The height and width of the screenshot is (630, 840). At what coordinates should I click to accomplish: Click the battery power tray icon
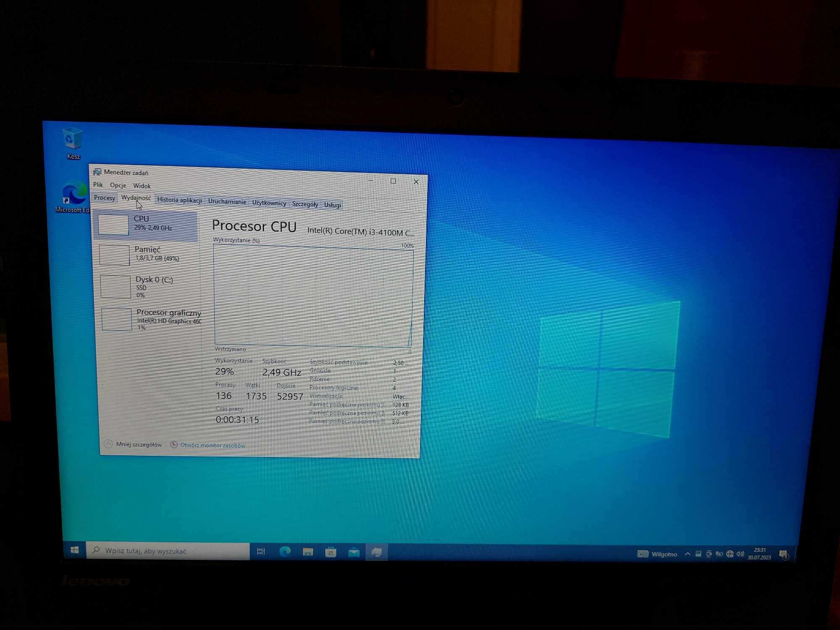click(x=719, y=554)
